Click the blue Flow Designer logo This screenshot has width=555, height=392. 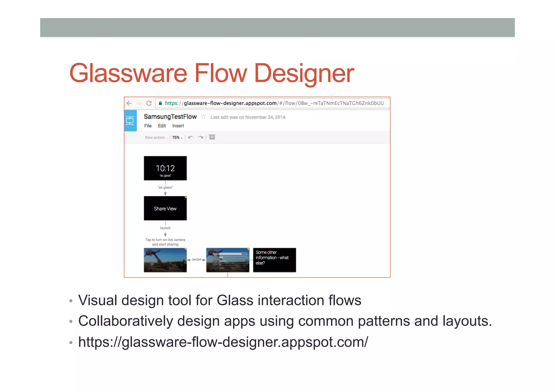pyautogui.click(x=130, y=121)
